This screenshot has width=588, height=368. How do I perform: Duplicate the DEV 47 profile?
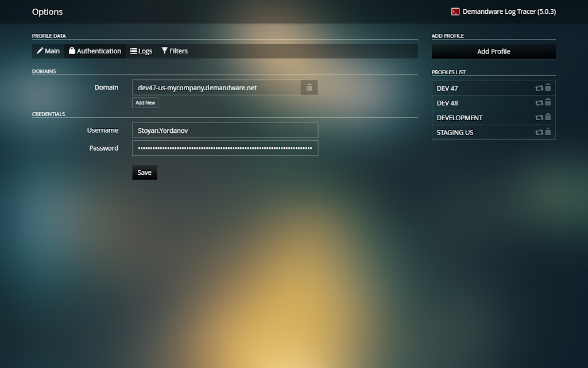point(539,88)
